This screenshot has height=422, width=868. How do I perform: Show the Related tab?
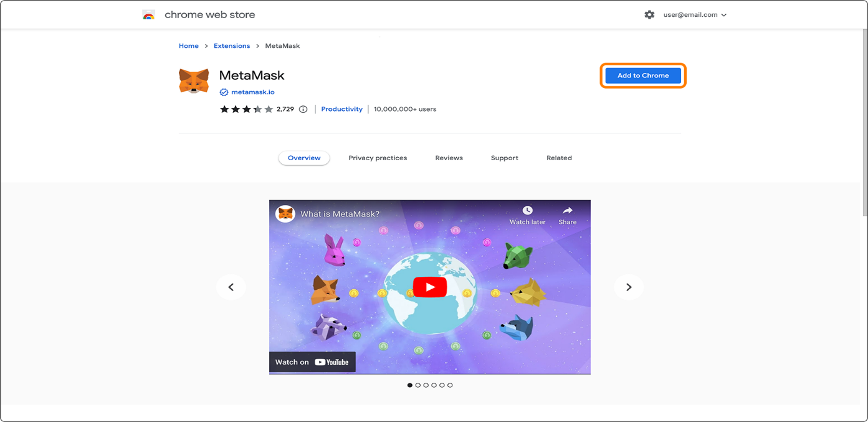(x=559, y=158)
